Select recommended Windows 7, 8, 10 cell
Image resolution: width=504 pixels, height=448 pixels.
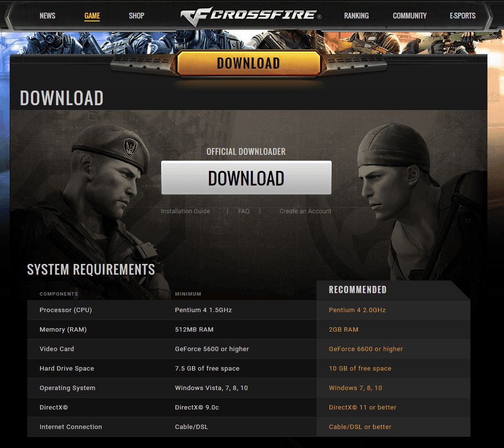(355, 388)
